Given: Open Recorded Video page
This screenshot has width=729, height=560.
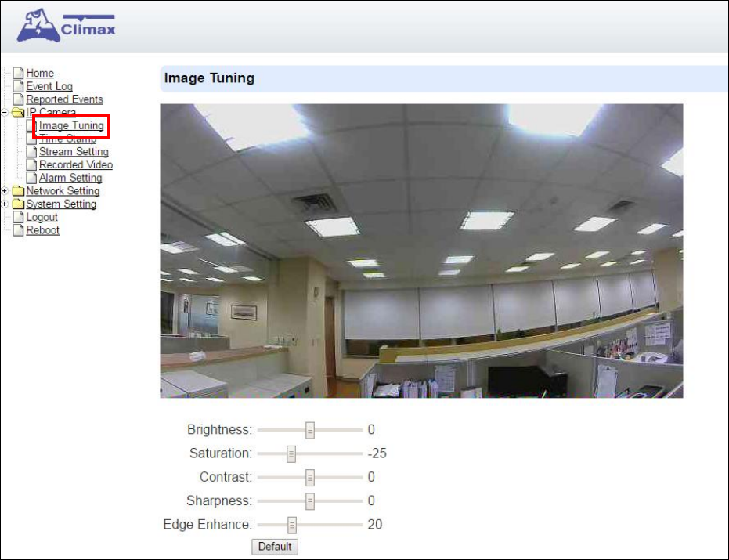Looking at the screenshot, I should 76,164.
